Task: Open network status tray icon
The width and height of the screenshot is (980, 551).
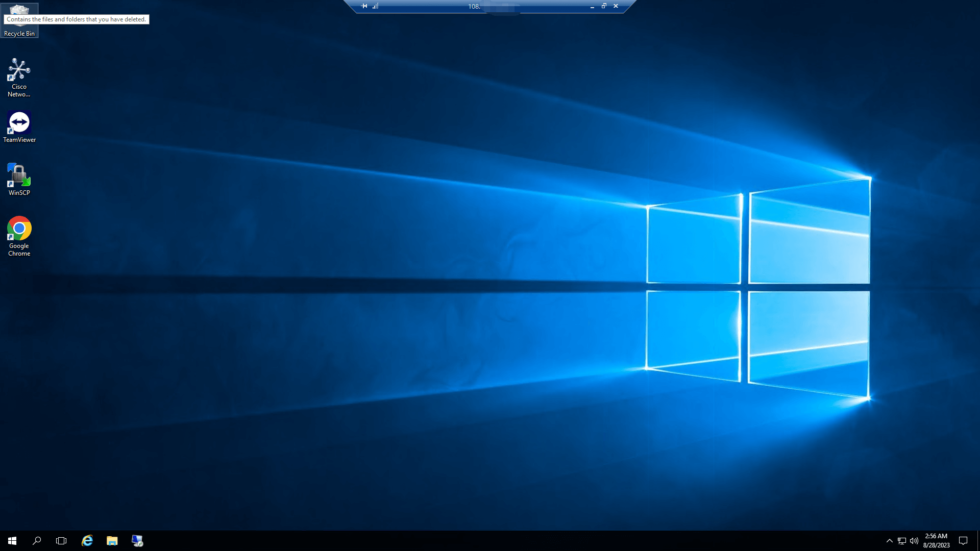Action: tap(901, 541)
